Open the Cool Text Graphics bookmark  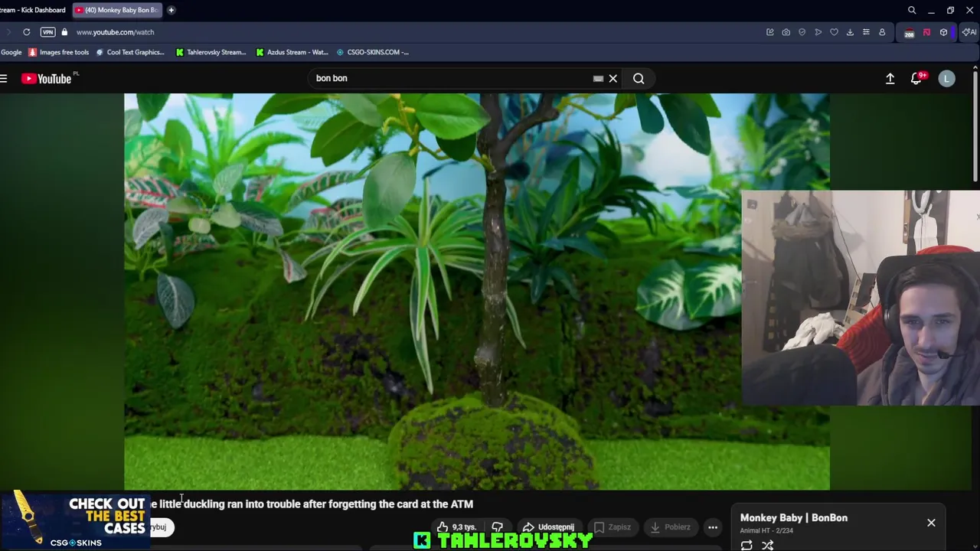tap(130, 52)
